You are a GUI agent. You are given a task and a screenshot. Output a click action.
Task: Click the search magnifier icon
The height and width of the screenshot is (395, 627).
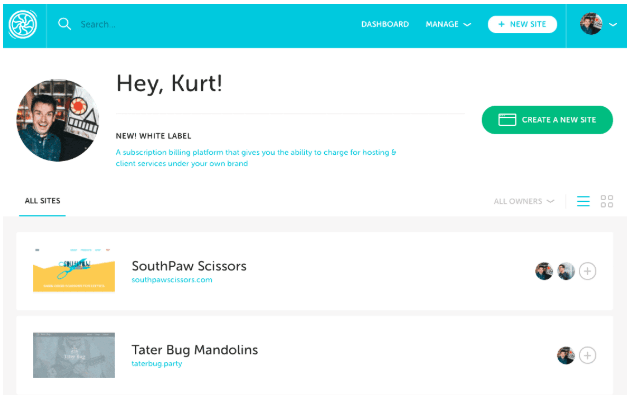(x=64, y=24)
